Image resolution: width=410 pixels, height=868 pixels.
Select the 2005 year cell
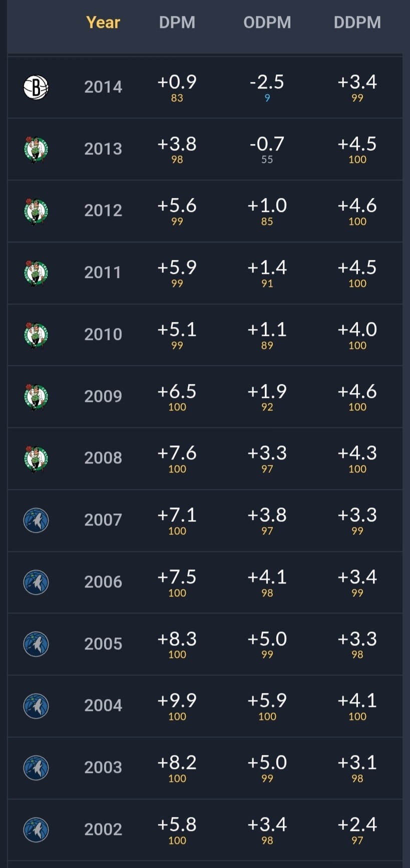(103, 644)
